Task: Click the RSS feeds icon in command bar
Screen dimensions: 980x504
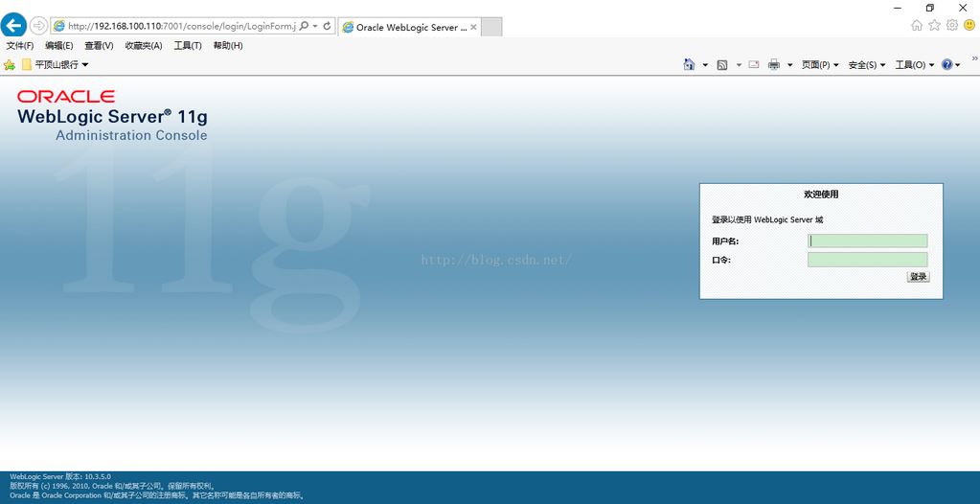Action: point(722,65)
